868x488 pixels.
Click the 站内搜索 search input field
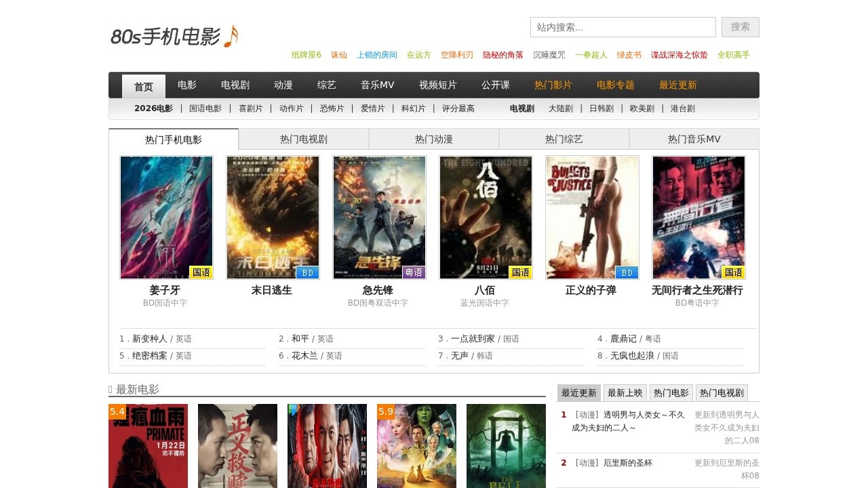(x=623, y=27)
